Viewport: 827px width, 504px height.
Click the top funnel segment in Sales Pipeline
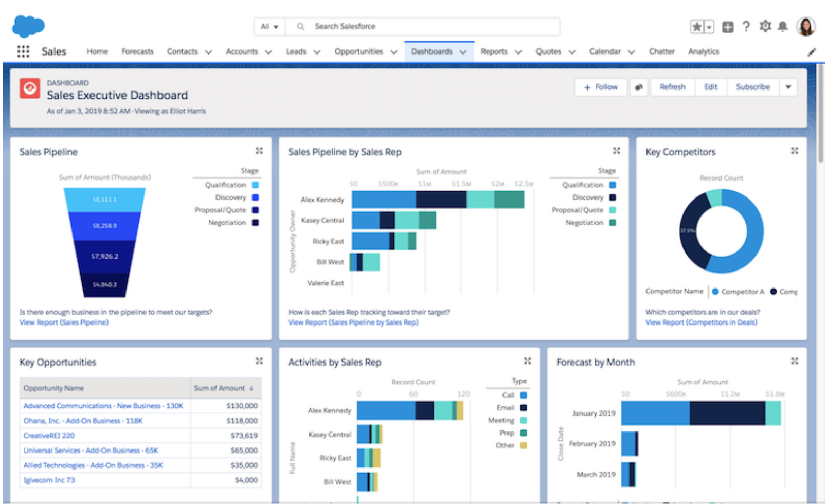point(104,200)
